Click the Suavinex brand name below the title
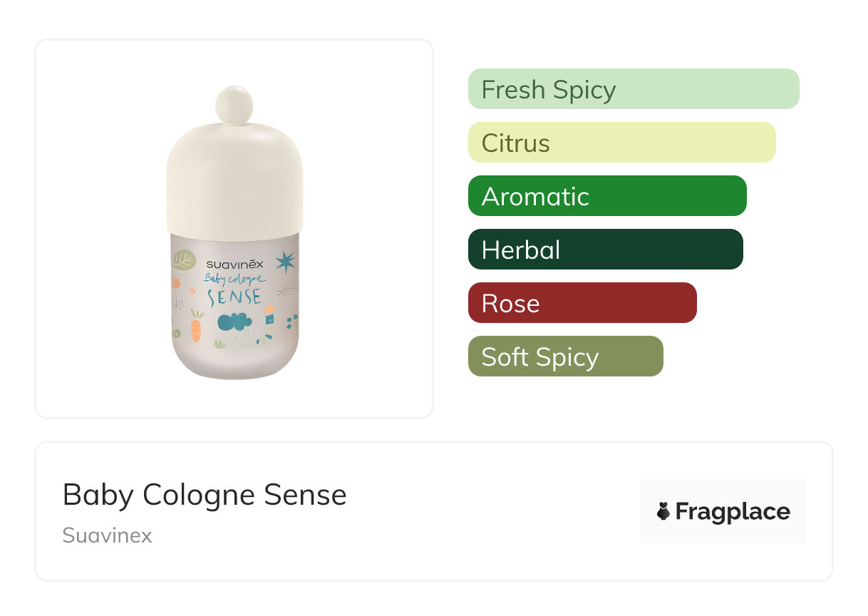 pos(107,535)
